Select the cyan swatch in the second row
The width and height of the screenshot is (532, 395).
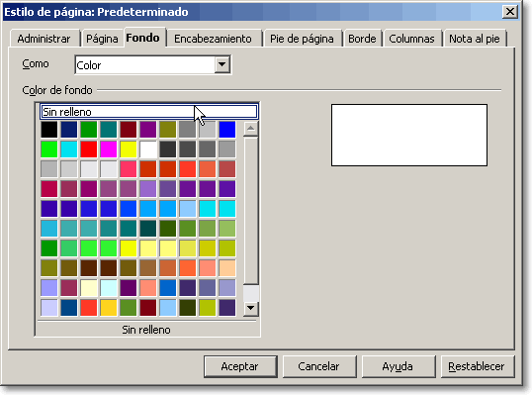coord(69,149)
